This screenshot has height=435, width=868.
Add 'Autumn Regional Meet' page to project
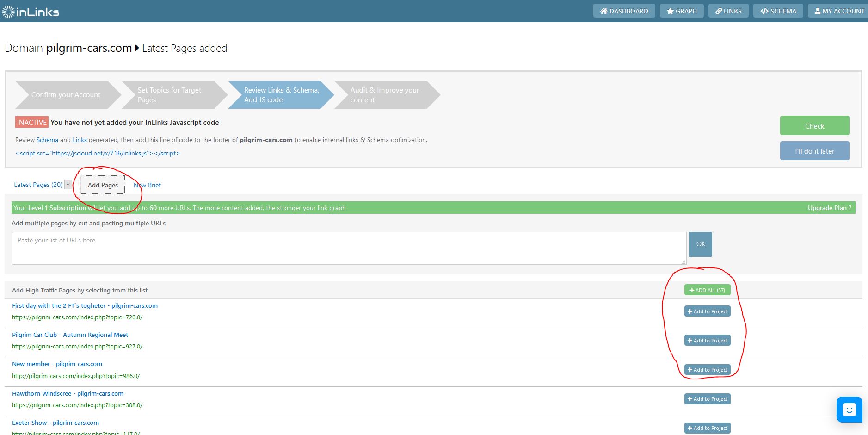708,340
